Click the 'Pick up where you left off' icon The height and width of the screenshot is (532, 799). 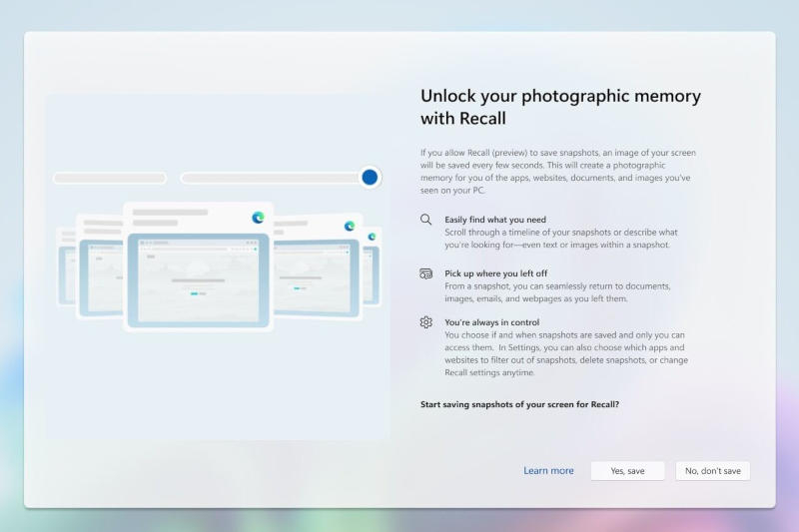pos(426,273)
